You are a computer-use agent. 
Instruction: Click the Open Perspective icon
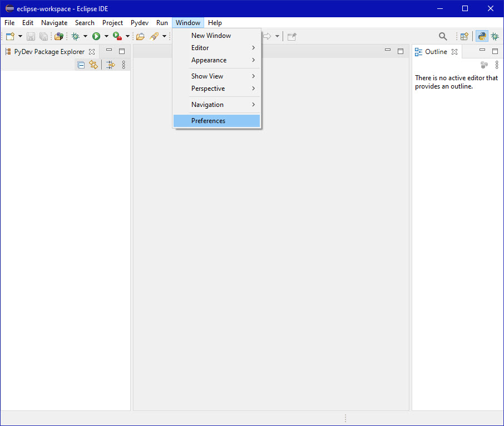pyautogui.click(x=464, y=36)
